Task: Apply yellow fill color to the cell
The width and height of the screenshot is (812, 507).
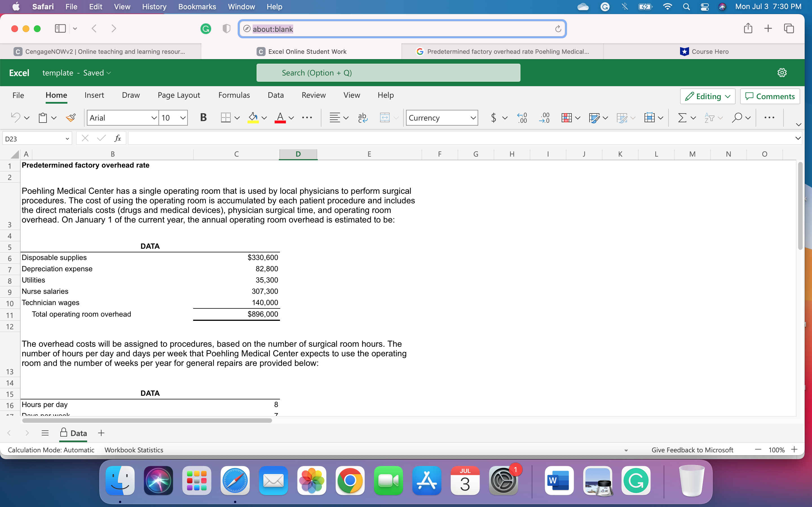Action: pyautogui.click(x=252, y=118)
